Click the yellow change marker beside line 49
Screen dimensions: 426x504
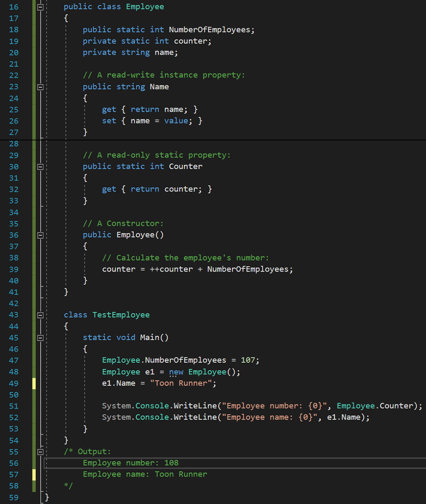pyautogui.click(x=34, y=383)
